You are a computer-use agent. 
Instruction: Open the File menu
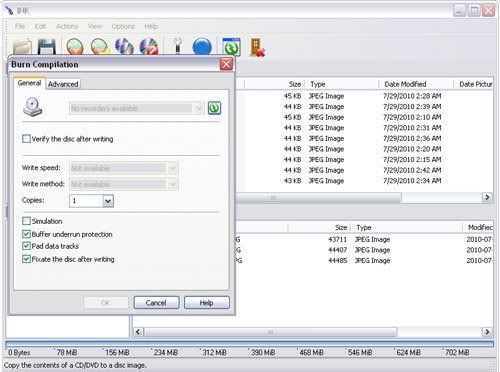[x=20, y=26]
